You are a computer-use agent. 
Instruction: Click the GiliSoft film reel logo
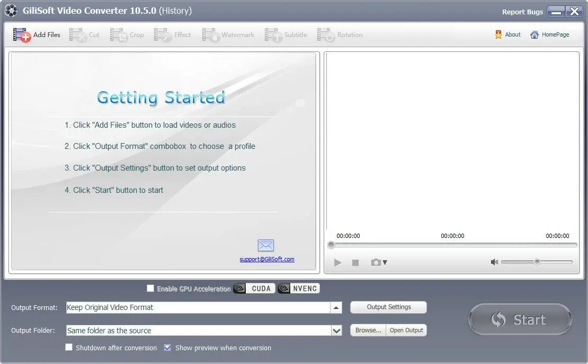[11, 11]
